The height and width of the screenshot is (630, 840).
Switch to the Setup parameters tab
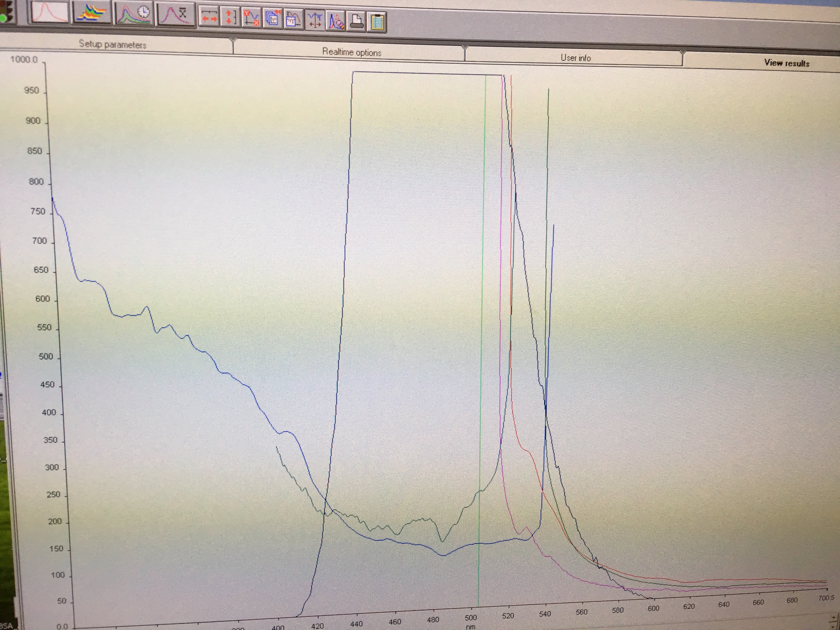pos(113,44)
